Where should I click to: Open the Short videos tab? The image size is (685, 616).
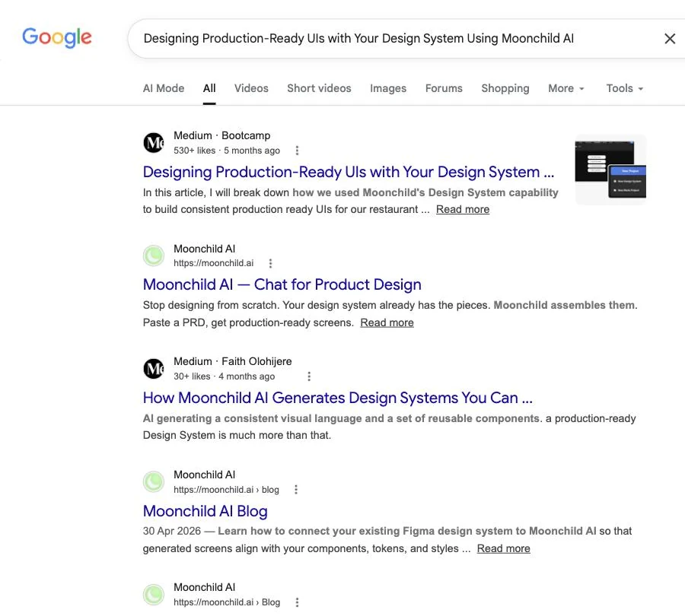tap(319, 88)
